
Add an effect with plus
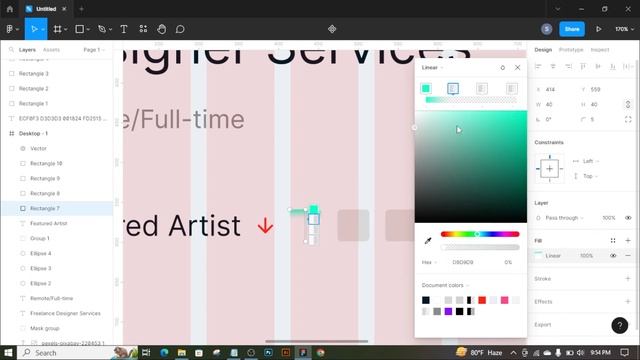tap(628, 301)
